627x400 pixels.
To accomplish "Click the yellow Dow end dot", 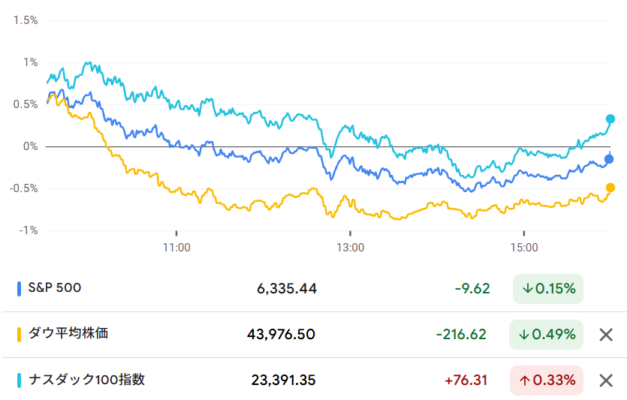I will pos(610,187).
